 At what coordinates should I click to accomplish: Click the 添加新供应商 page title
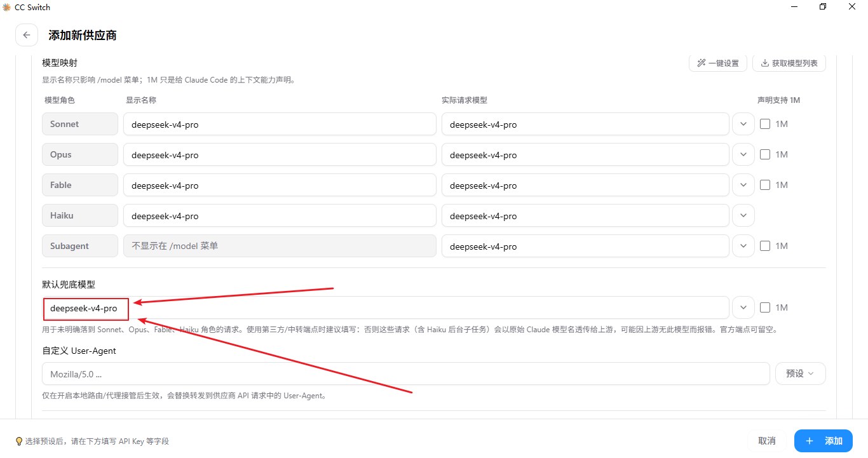83,35
